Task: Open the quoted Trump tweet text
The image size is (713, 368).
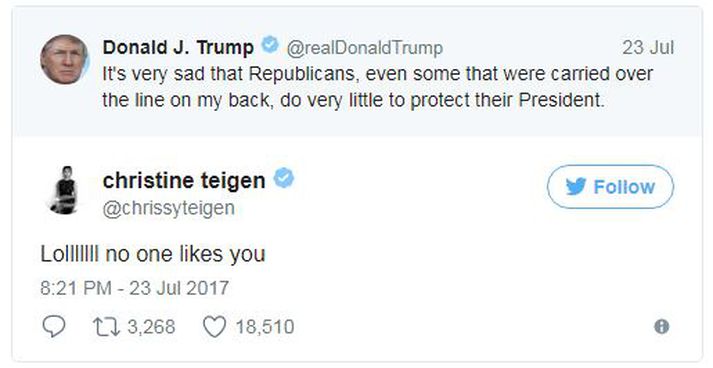Action: [378, 86]
